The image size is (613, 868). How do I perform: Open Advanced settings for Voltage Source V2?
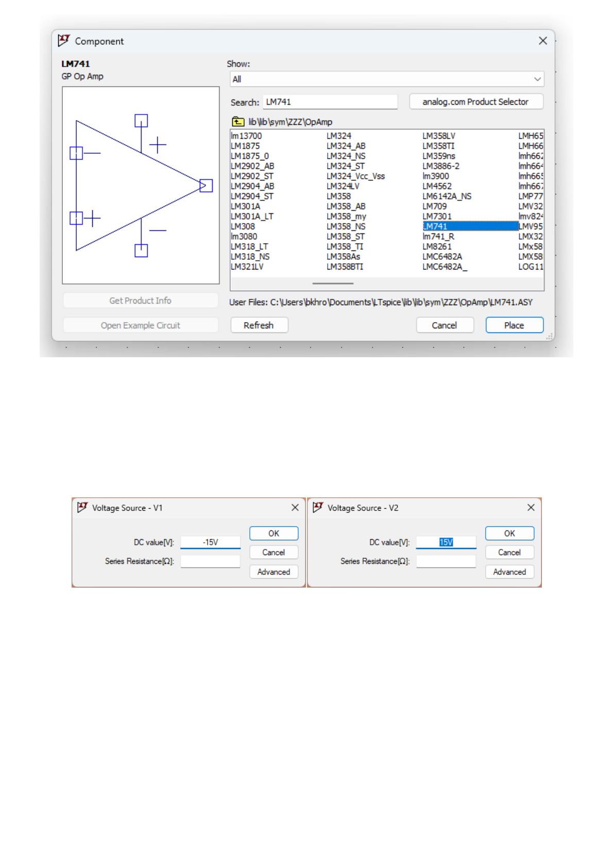[x=509, y=572]
